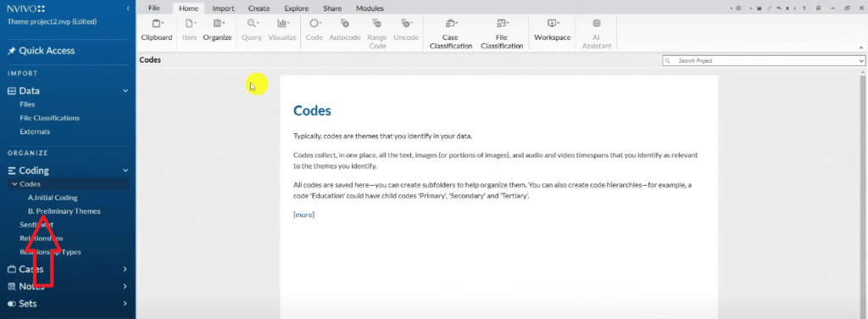
Task: Switch to the Import tab
Action: [x=223, y=8]
